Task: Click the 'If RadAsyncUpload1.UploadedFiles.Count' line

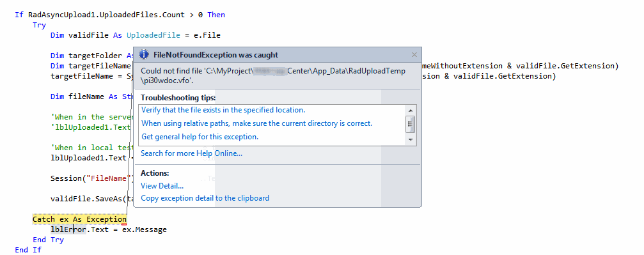Action: pos(120,15)
